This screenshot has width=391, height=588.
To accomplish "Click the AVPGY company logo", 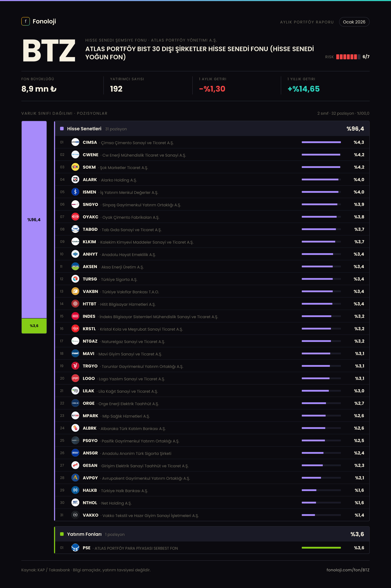I will [75, 478].
